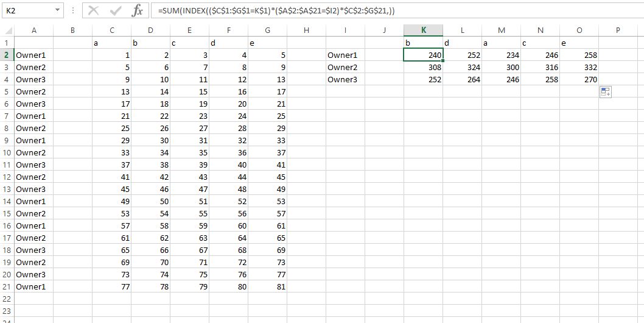Viewport: 644px width, 323px height.
Task: Select column G header
Action: [x=267, y=30]
